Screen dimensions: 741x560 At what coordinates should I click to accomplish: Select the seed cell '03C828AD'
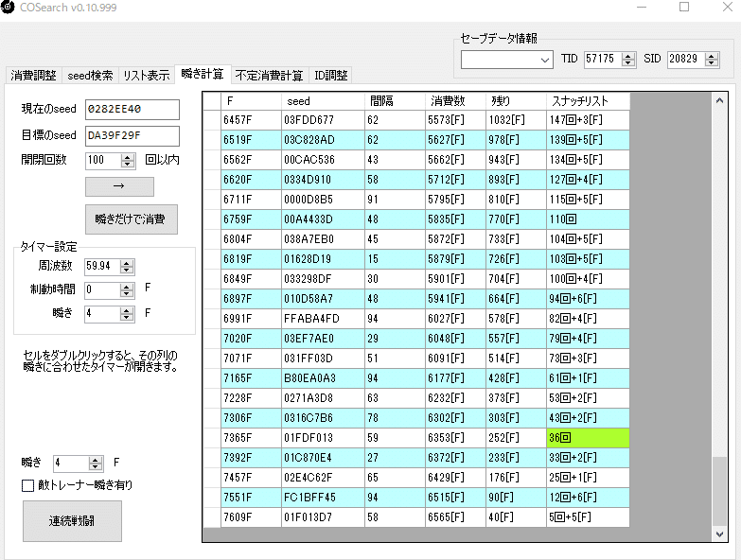323,140
